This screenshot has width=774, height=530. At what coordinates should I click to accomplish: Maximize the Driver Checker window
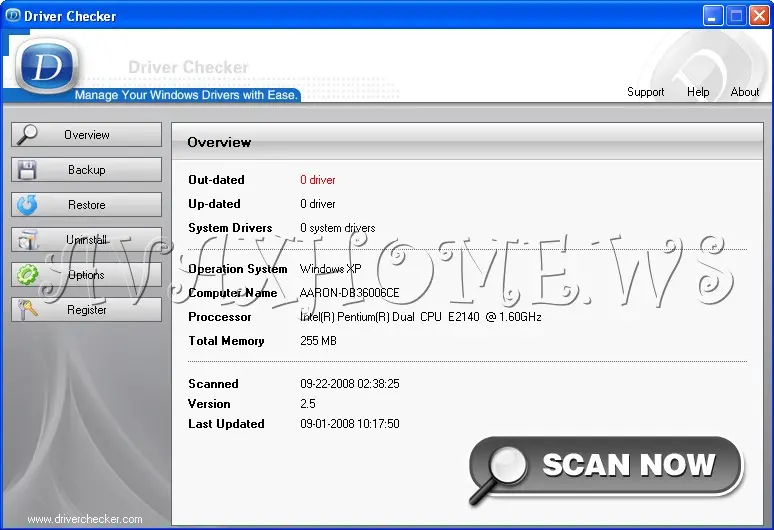pos(736,16)
